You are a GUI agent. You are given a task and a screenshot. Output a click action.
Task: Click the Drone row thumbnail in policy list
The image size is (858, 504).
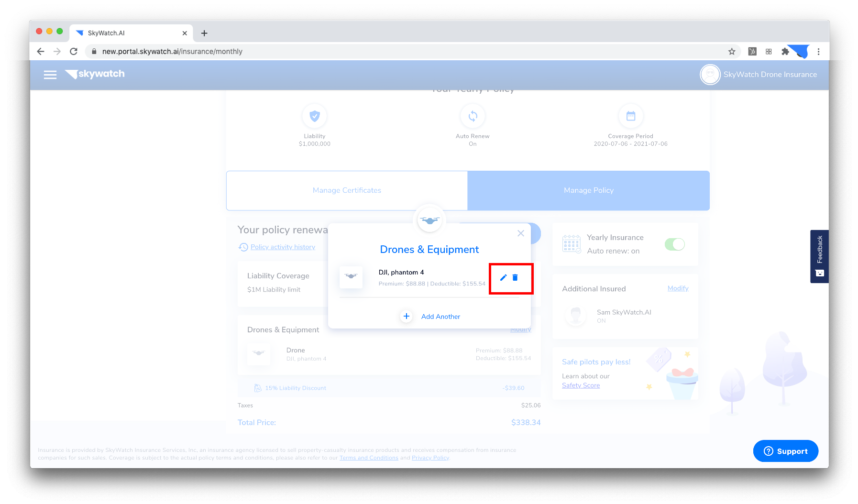click(x=259, y=354)
